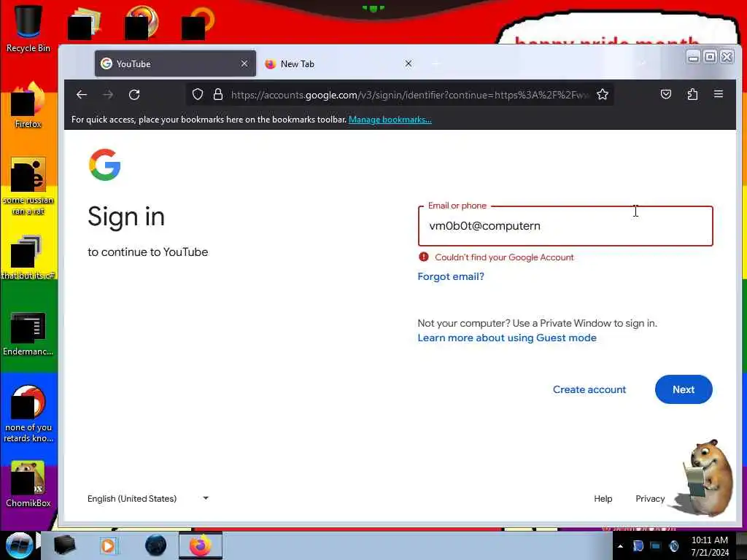Image resolution: width=747 pixels, height=560 pixels.
Task: Show site security info via padlock icon
Action: 218,95
